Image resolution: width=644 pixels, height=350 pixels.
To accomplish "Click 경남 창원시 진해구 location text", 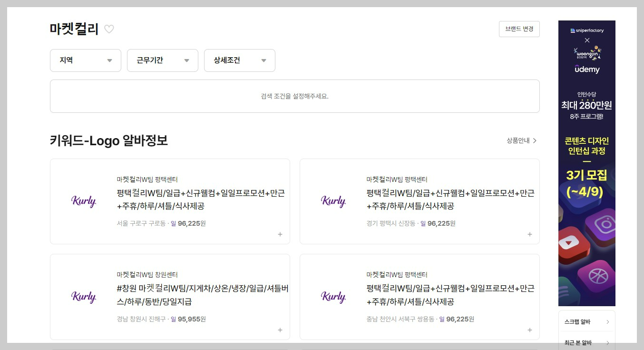I will [141, 319].
